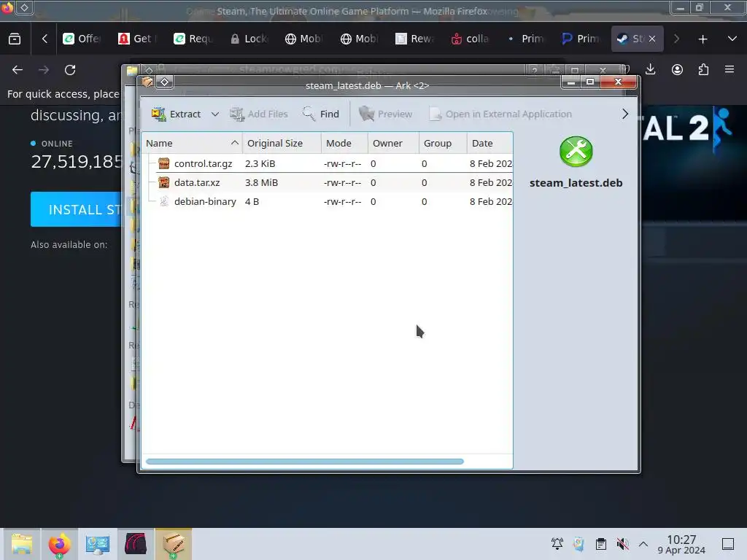Switch to the Get tab
747x560 pixels.
coord(138,39)
